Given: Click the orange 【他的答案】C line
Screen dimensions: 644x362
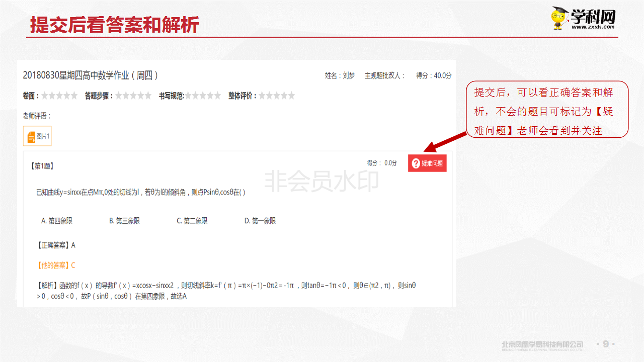Looking at the screenshot, I should tap(56, 265).
